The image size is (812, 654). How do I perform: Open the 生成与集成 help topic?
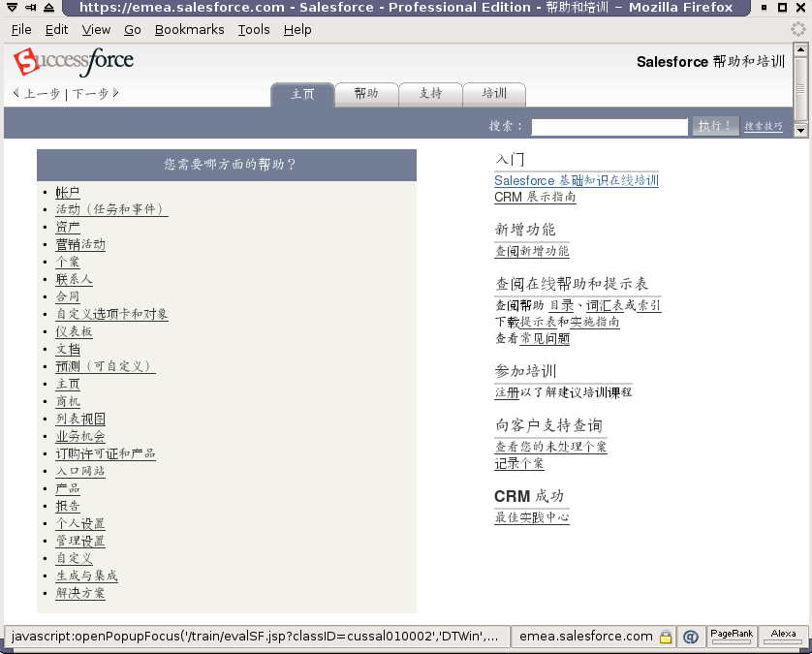pyautogui.click(x=86, y=576)
